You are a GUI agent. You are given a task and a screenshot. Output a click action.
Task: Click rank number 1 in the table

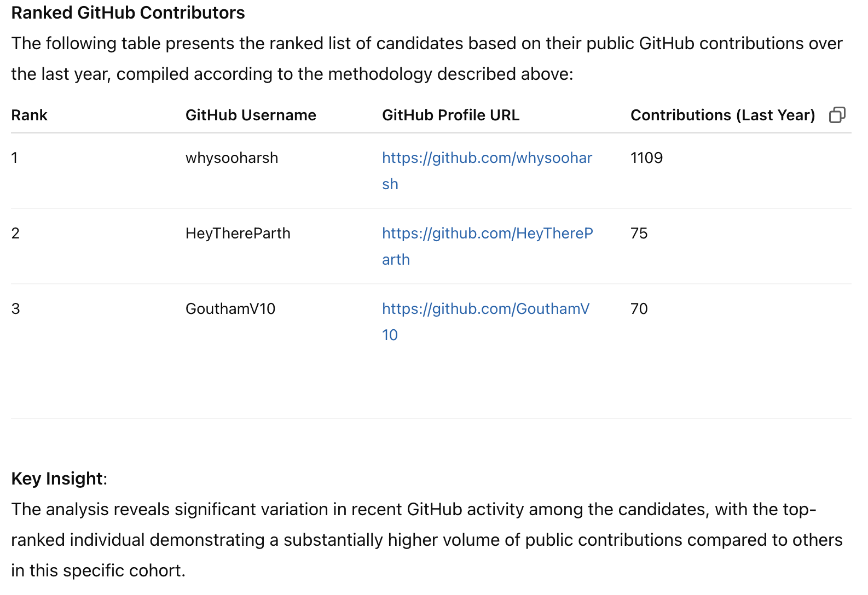(x=15, y=158)
